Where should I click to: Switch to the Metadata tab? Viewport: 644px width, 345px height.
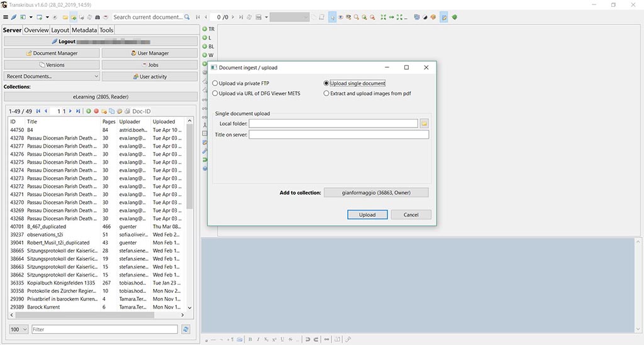84,30
